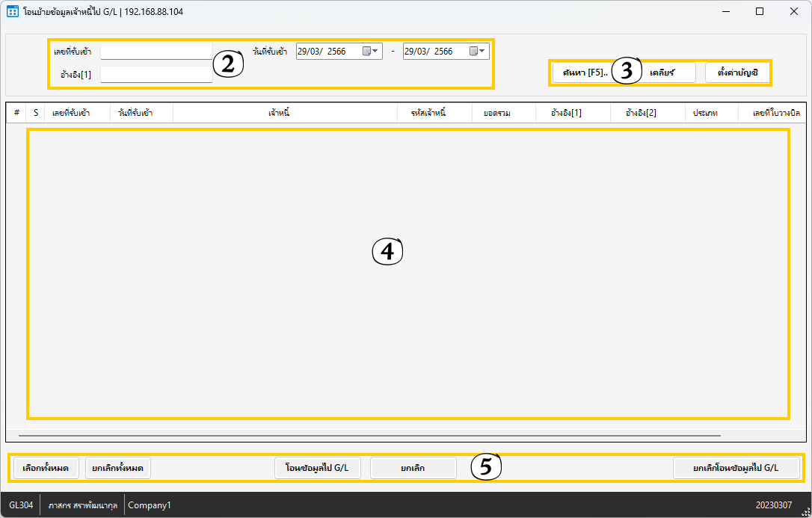This screenshot has width=812, height=518.
Task: Click the ยกเลิกทั้งหมด button
Action: (x=118, y=468)
